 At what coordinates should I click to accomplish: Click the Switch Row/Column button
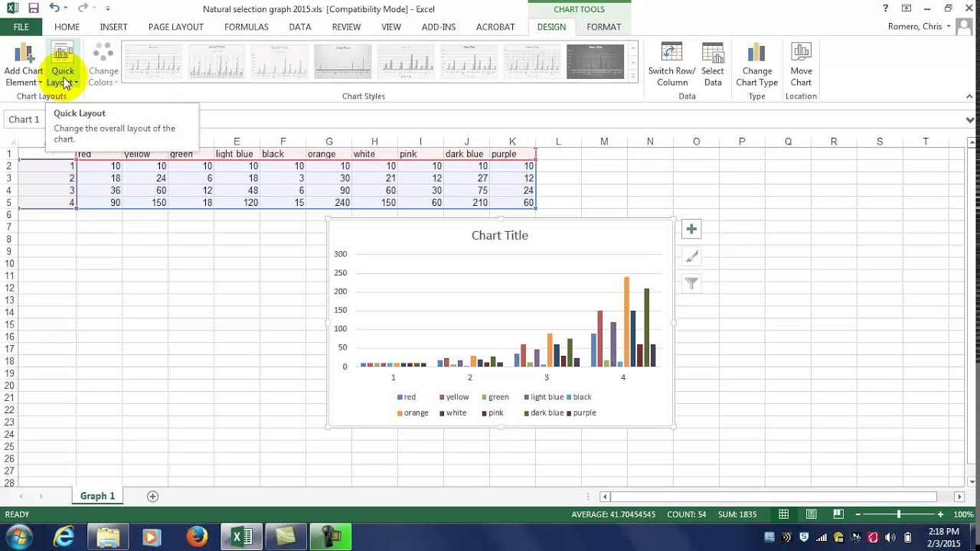[x=671, y=65]
